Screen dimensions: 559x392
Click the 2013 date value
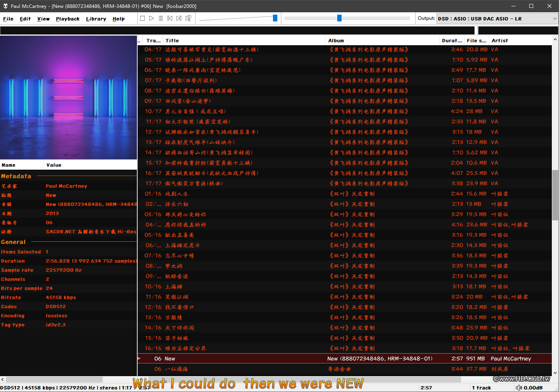(52, 213)
